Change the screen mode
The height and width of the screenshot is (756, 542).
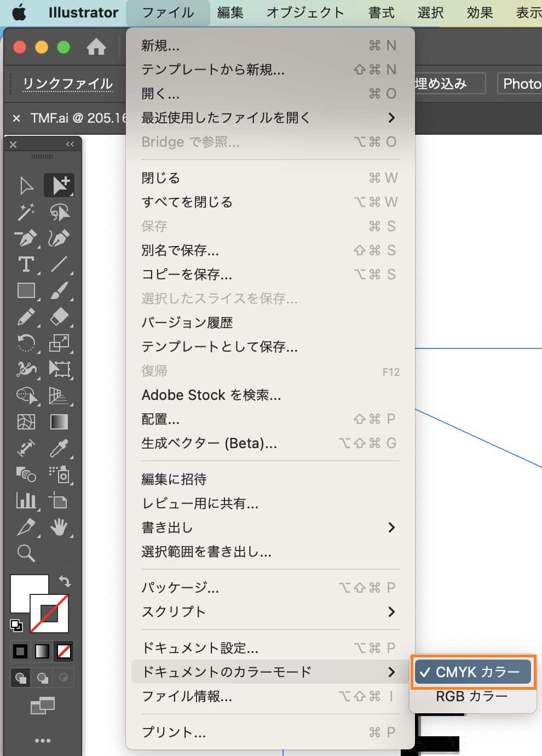click(43, 706)
